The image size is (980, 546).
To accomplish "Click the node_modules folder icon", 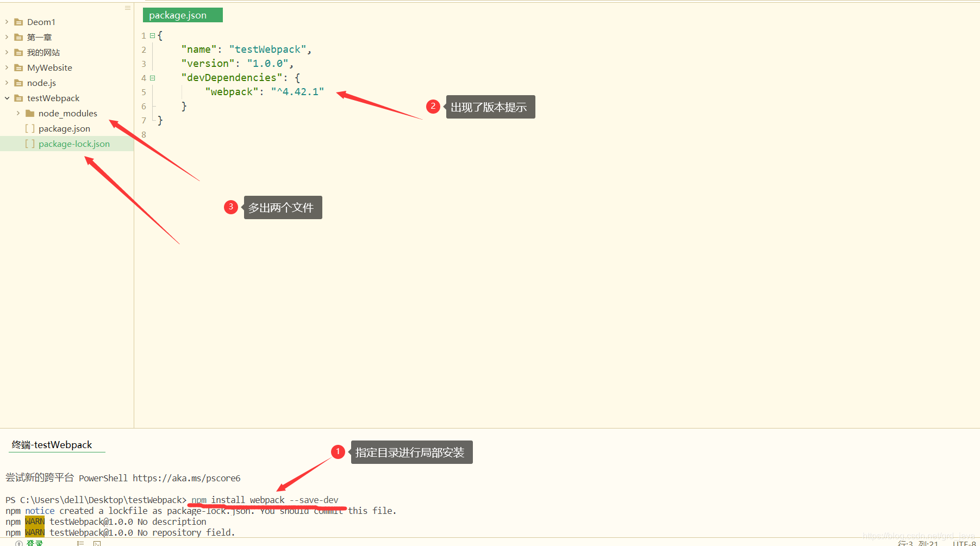I will pyautogui.click(x=30, y=113).
